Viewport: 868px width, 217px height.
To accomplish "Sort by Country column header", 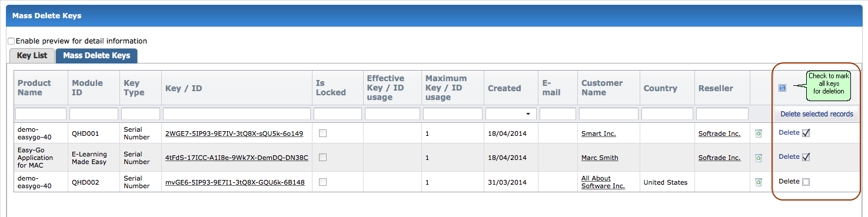I will point(660,88).
